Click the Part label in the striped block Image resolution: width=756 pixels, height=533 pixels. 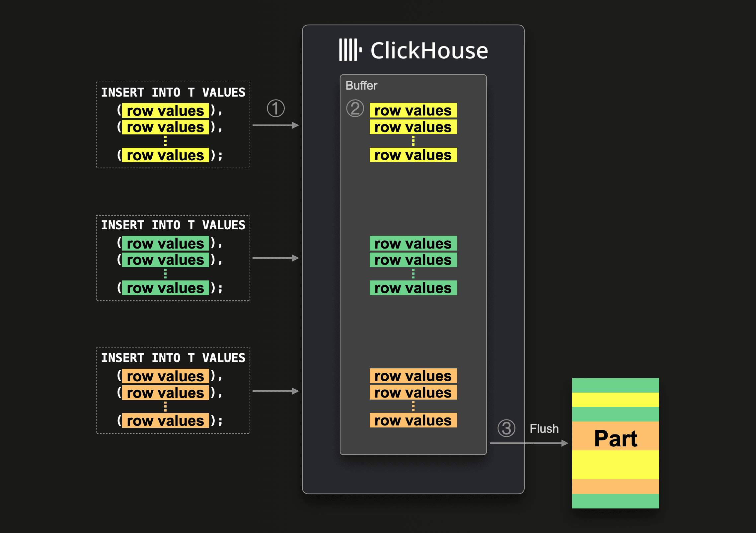616,438
